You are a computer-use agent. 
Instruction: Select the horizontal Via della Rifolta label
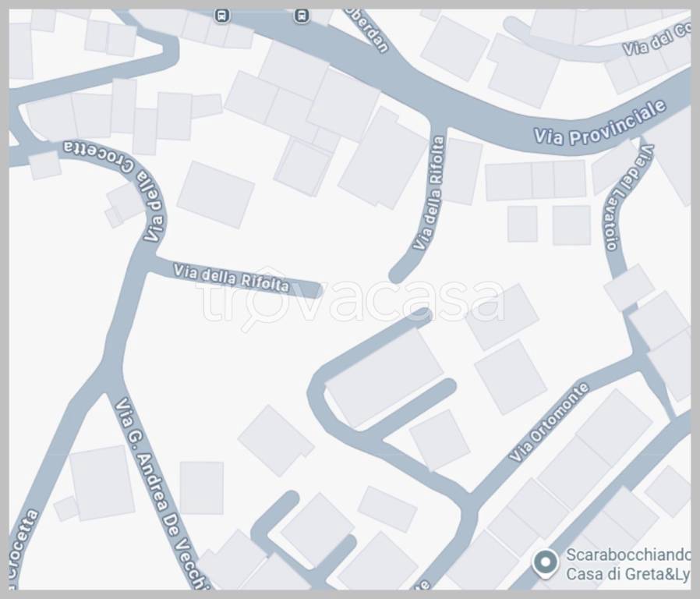(232, 278)
